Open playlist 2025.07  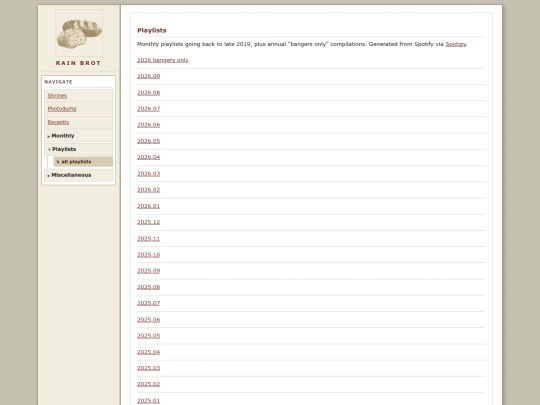(x=148, y=303)
